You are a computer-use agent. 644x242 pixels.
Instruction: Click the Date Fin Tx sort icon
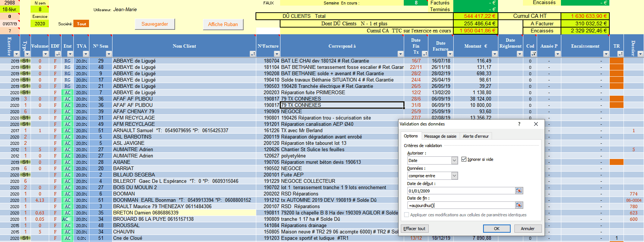424,54
